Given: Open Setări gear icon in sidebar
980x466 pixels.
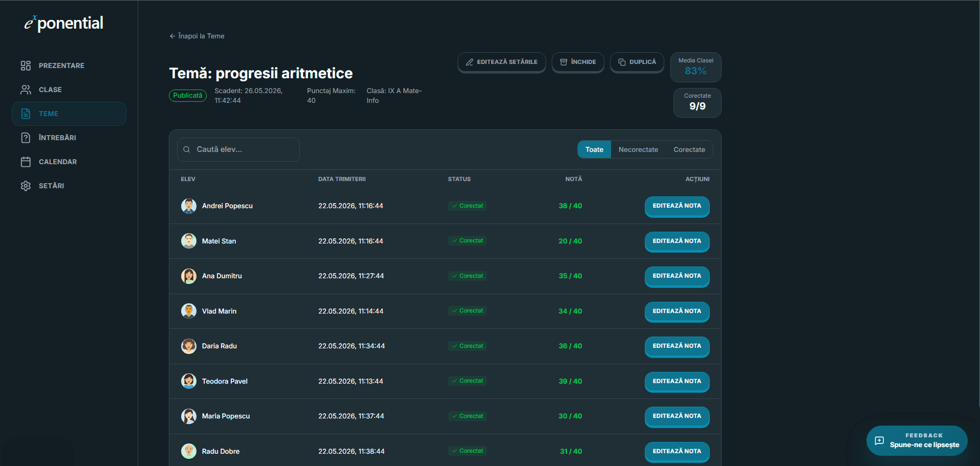Looking at the screenshot, I should 26,186.
